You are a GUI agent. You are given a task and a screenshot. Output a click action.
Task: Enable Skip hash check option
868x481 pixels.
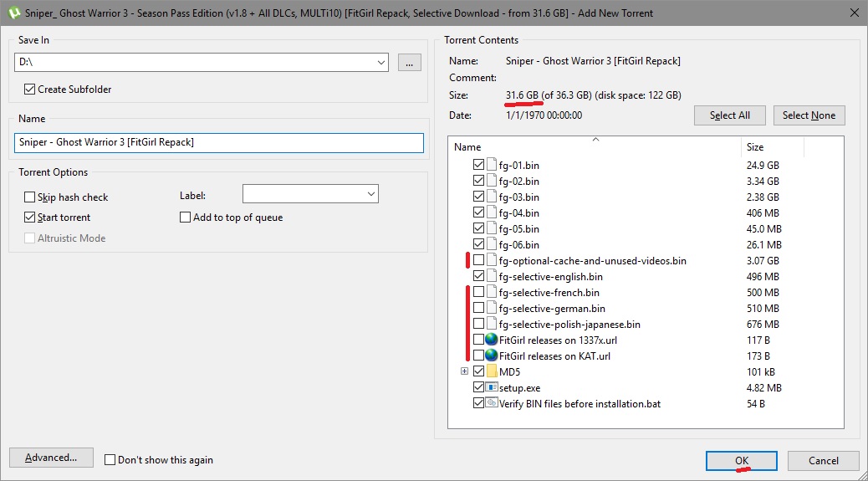point(30,197)
